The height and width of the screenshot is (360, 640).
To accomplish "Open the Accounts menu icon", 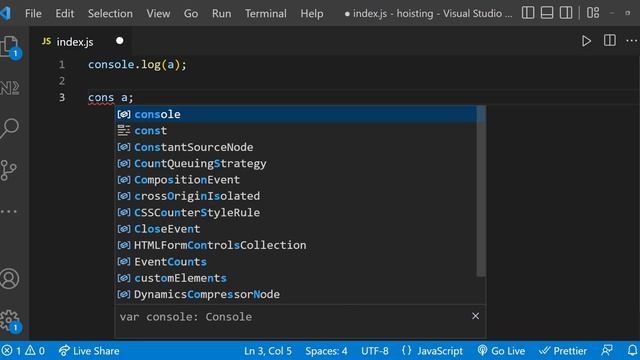I will click(x=9, y=279).
